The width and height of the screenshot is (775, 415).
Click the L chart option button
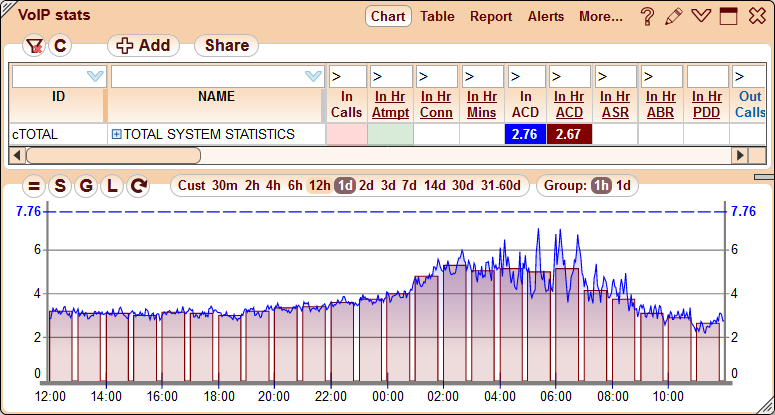pyautogui.click(x=112, y=186)
